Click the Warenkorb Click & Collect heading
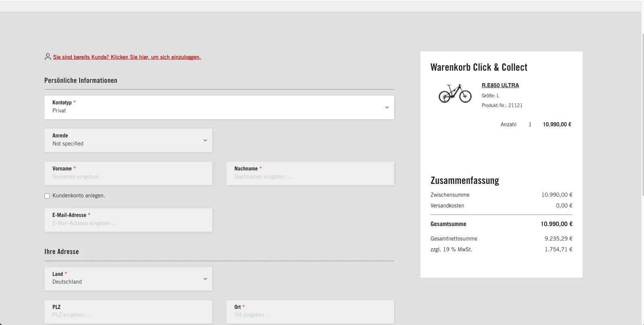The image size is (644, 325). 479,68
